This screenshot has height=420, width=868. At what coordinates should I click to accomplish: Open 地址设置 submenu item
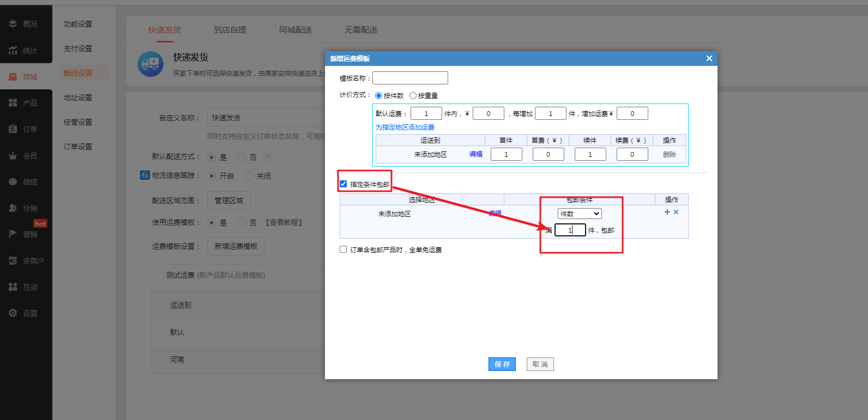tap(78, 98)
